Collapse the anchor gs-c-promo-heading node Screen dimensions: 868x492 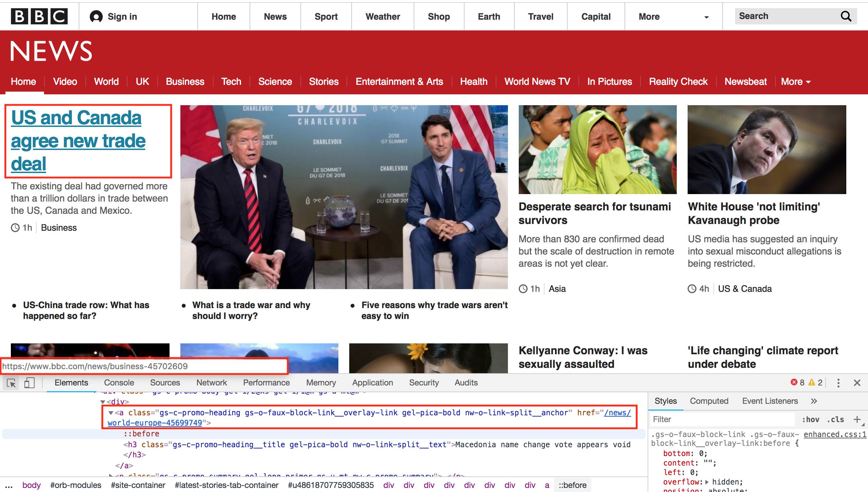click(x=111, y=413)
